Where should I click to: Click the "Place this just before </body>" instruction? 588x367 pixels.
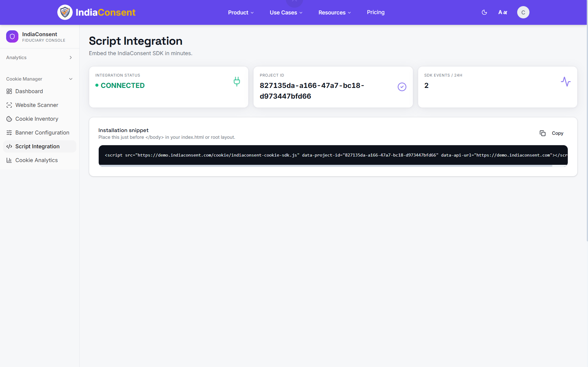pos(167,137)
